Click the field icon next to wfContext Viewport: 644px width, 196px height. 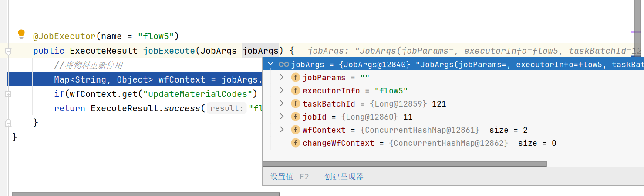(296, 130)
